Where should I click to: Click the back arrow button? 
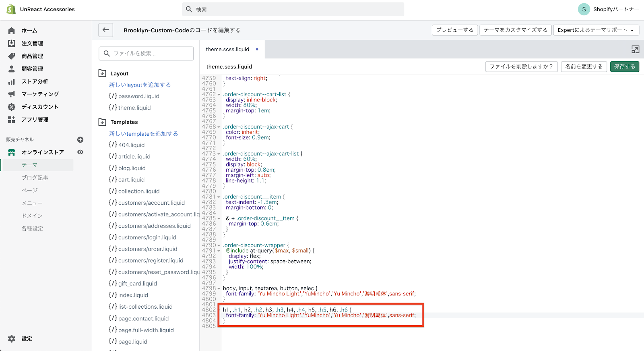(x=105, y=30)
